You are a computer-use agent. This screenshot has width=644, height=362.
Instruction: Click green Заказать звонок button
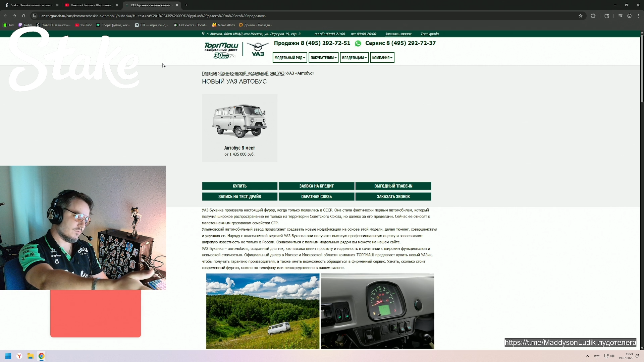coord(393,197)
